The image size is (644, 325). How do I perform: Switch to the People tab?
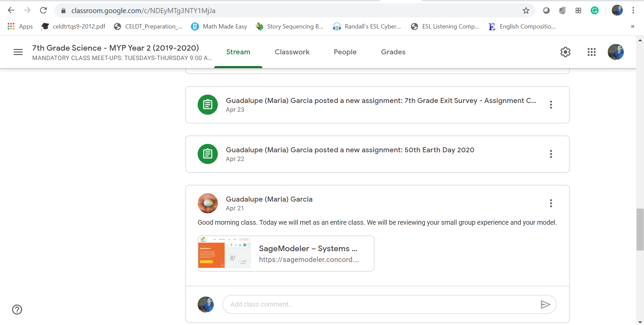click(345, 52)
